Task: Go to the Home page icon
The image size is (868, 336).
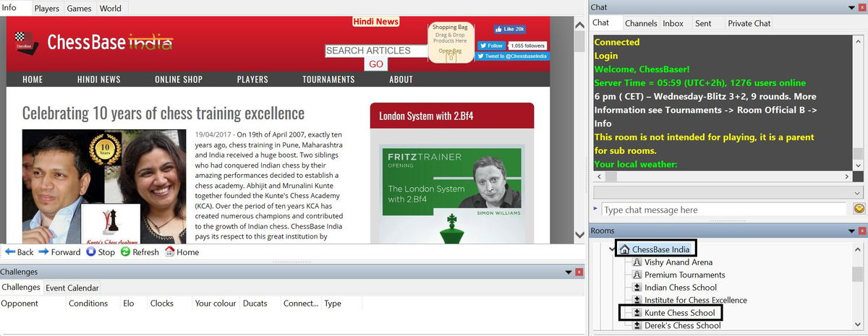Action: 170,252
